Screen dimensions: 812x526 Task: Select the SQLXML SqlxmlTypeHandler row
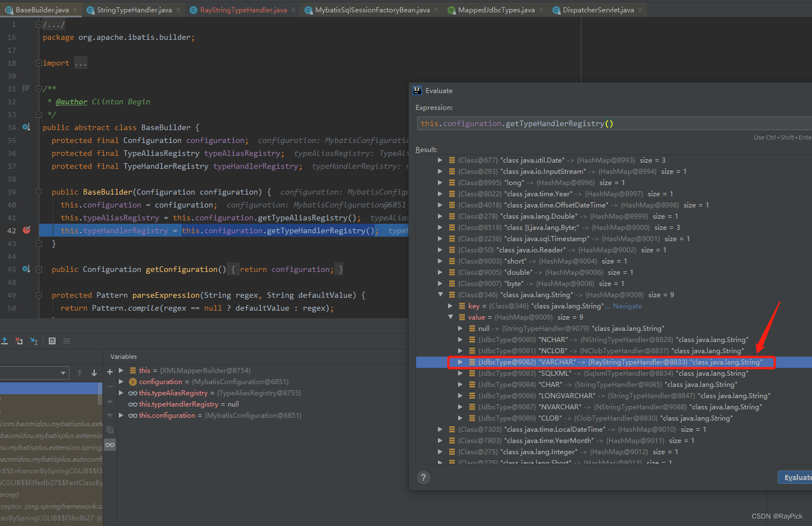tap(613, 373)
